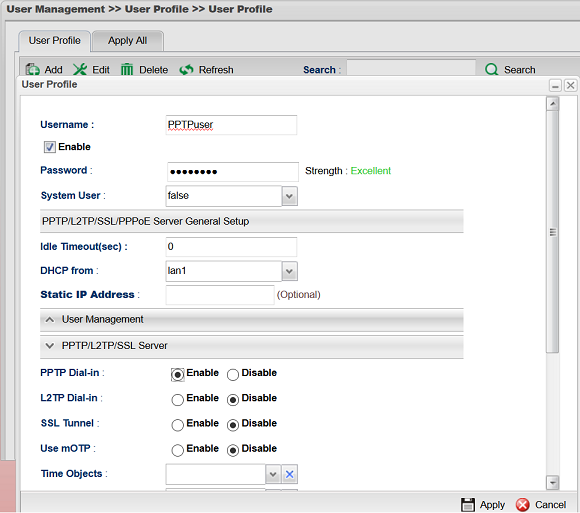Click the Edit toolbar icon
This screenshot has height=513, width=580.
point(80,70)
